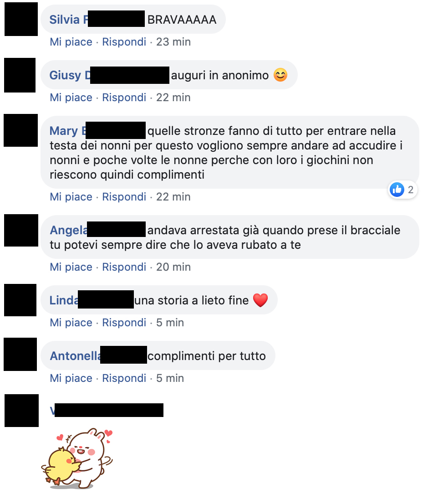Like Antonella's complimenti per tutto comment
Image resolution: width=448 pixels, height=494 pixels.
click(71, 378)
